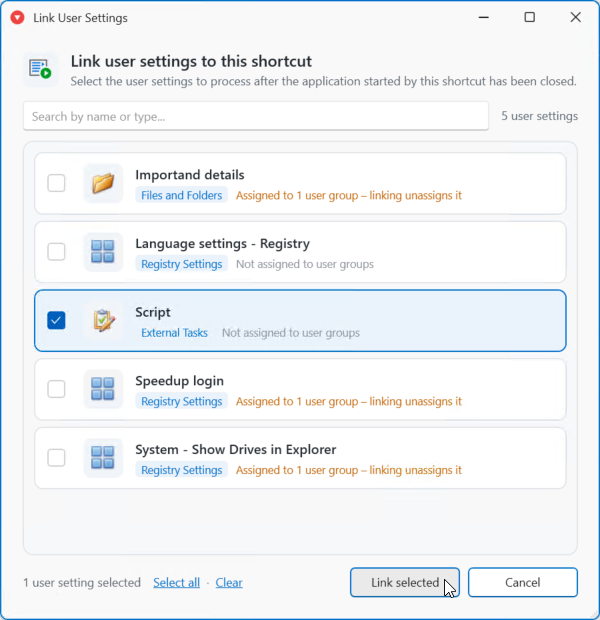Select the Importand details title
The image size is (600, 620).
pyautogui.click(x=190, y=175)
